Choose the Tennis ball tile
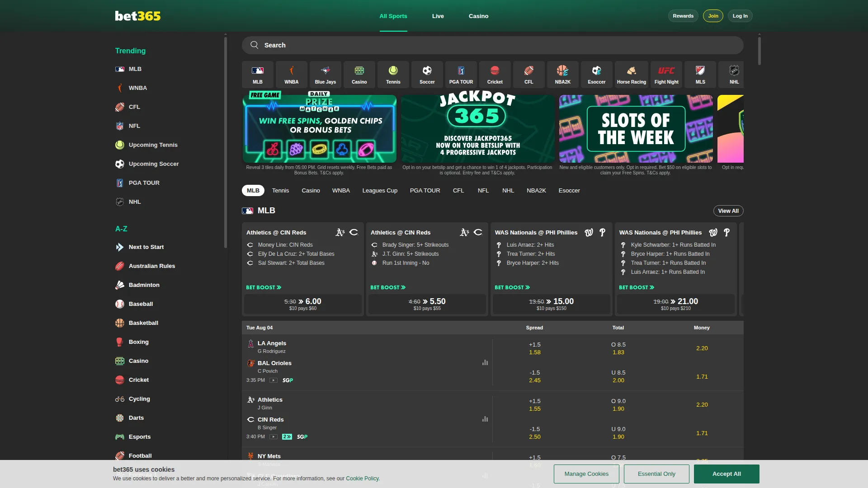This screenshot has width=868, height=488. (393, 74)
